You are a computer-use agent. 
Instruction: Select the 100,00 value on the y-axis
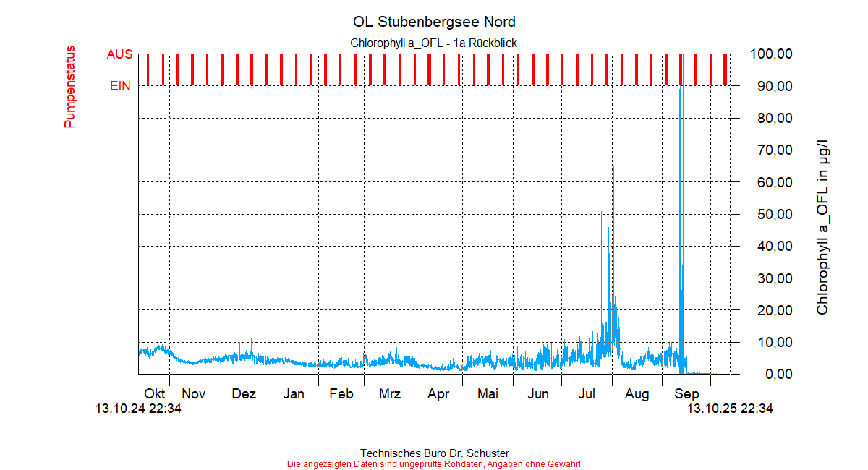pos(772,54)
